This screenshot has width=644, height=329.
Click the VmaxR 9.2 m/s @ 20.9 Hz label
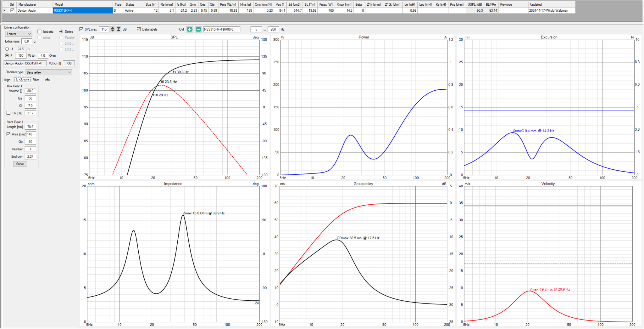(x=550, y=289)
